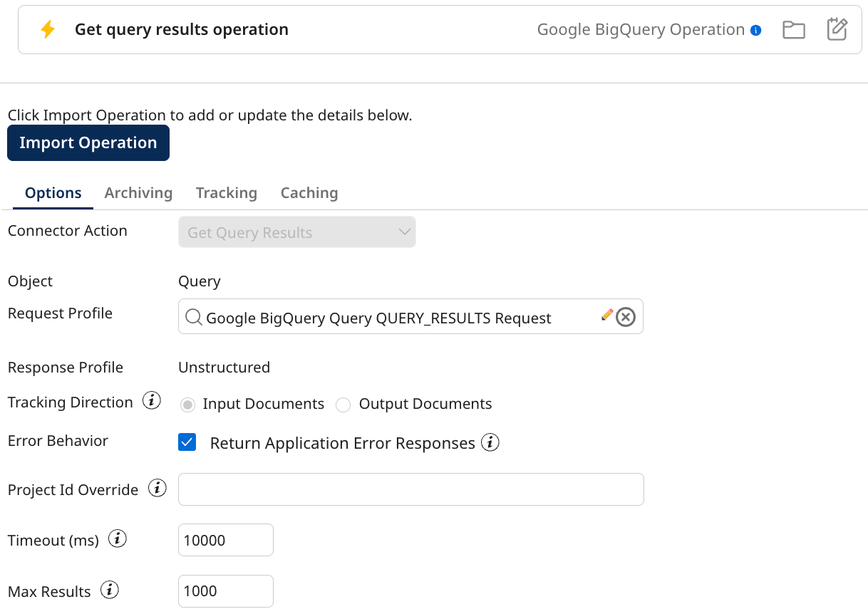Click the Import Operation button
Image resolution: width=868 pixels, height=614 pixels.
(88, 142)
